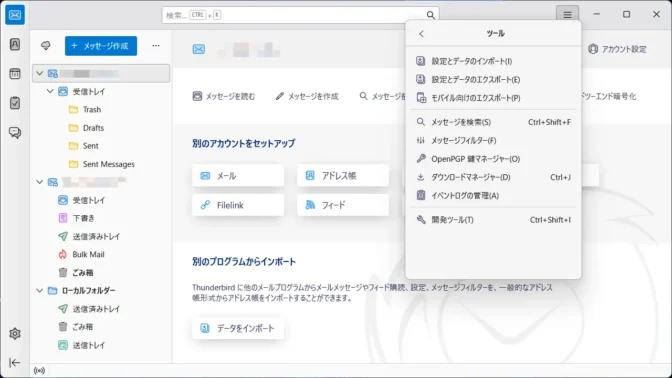Select メッセージを検索 in ツール menu
672x378 pixels.
493,122
